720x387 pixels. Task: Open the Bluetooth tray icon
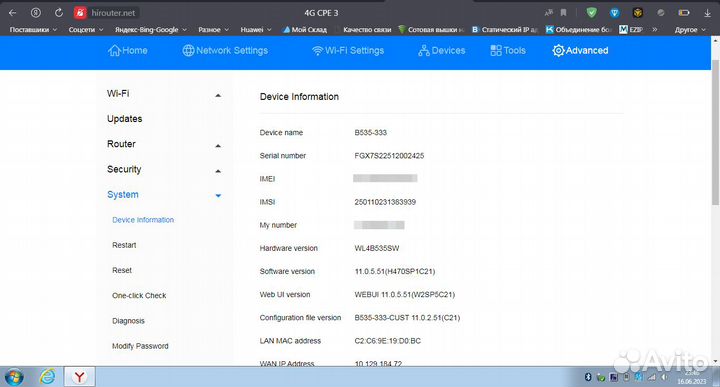(x=588, y=377)
